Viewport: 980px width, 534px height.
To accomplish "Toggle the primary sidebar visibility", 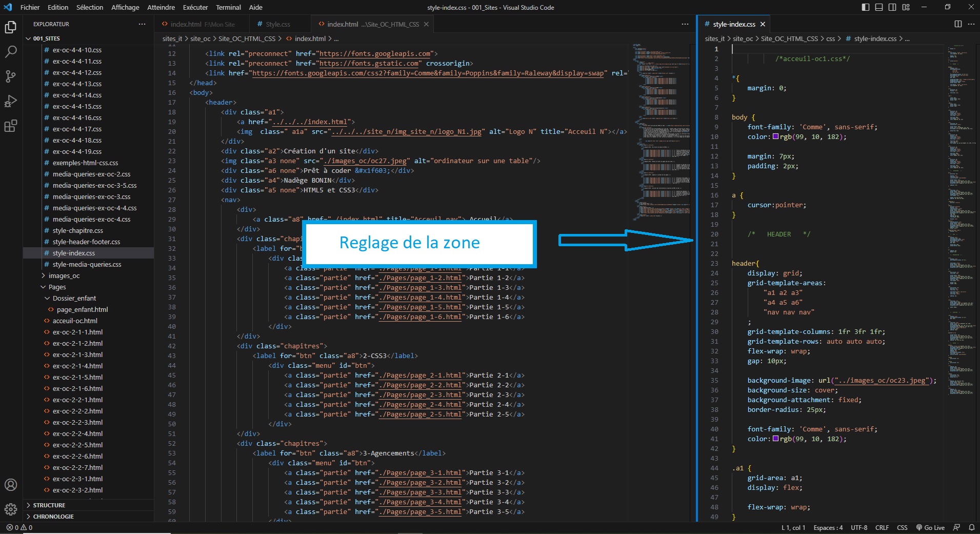I will point(866,7).
